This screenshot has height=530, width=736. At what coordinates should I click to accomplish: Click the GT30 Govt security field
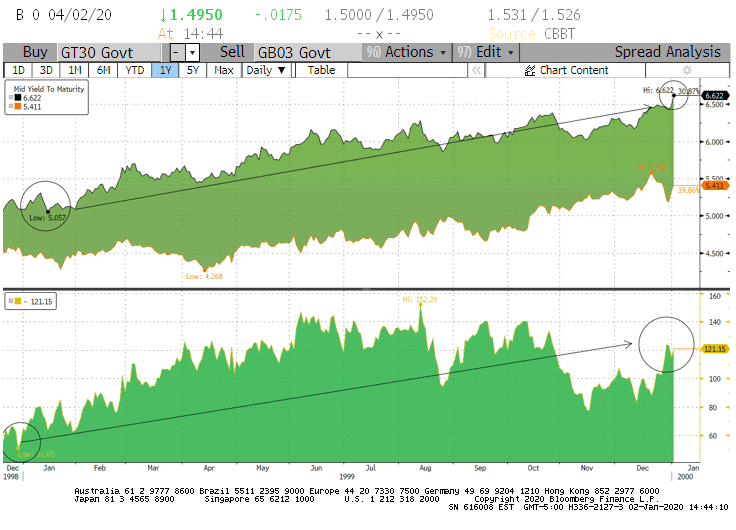108,52
